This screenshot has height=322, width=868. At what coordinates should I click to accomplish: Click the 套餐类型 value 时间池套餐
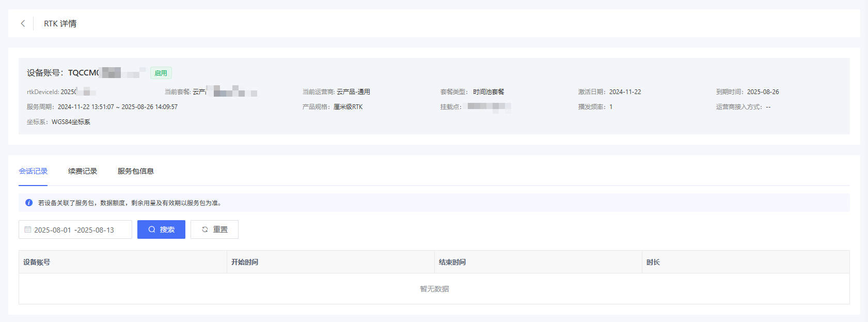coord(488,92)
